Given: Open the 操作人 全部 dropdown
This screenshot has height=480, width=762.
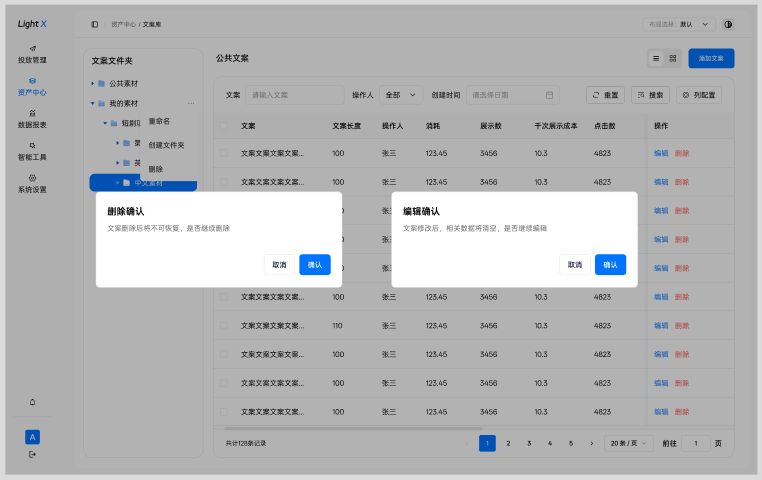Looking at the screenshot, I should click(x=401, y=95).
